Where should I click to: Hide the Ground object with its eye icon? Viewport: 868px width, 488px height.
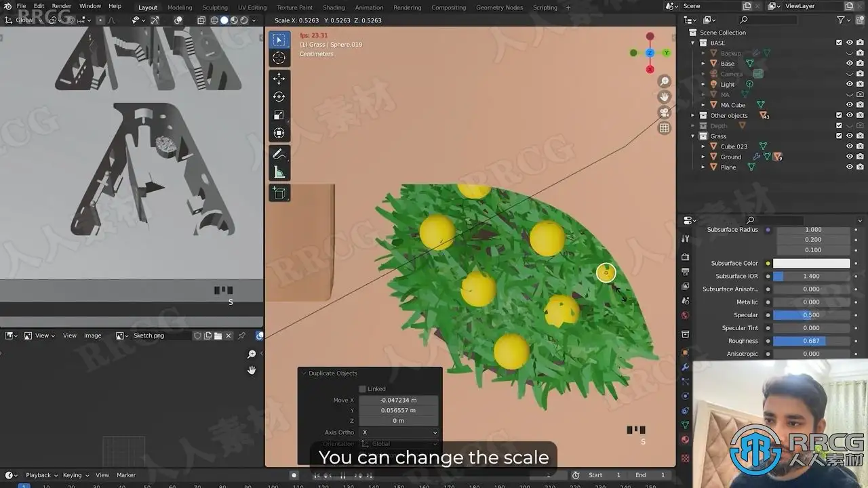(850, 157)
